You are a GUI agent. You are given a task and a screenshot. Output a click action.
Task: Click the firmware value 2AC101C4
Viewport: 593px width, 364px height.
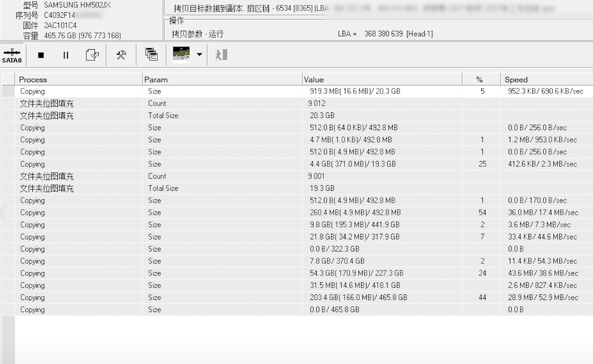point(60,25)
